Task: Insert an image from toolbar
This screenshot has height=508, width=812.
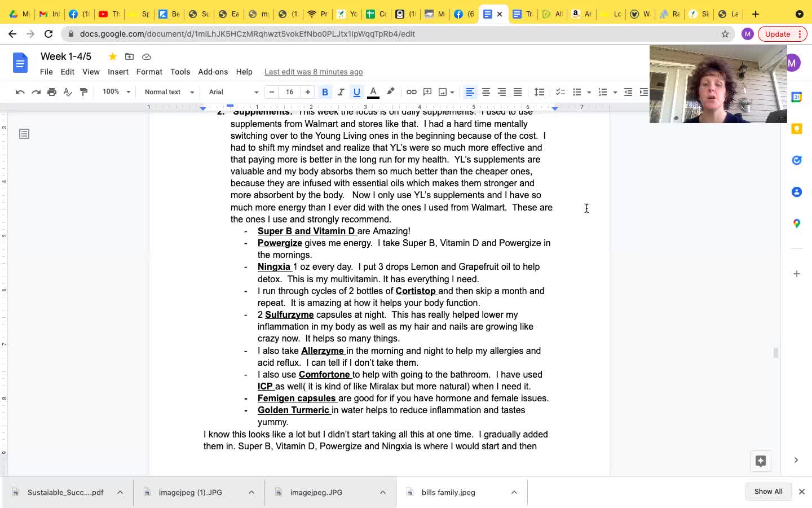Action: tap(443, 92)
